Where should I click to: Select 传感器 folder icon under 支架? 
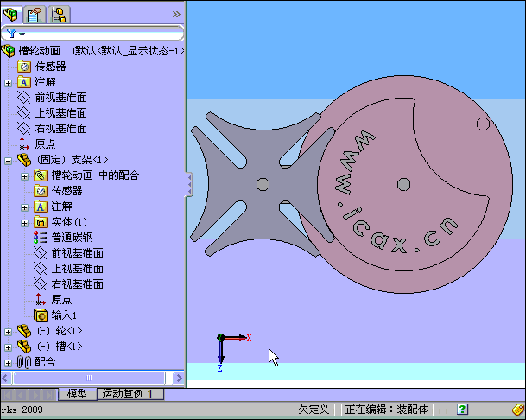(x=41, y=191)
